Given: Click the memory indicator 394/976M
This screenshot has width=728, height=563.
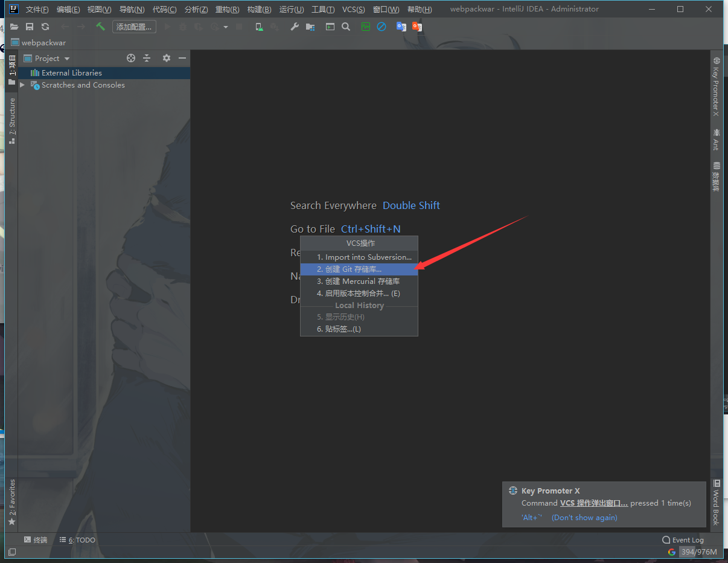Looking at the screenshot, I should pyautogui.click(x=699, y=552).
